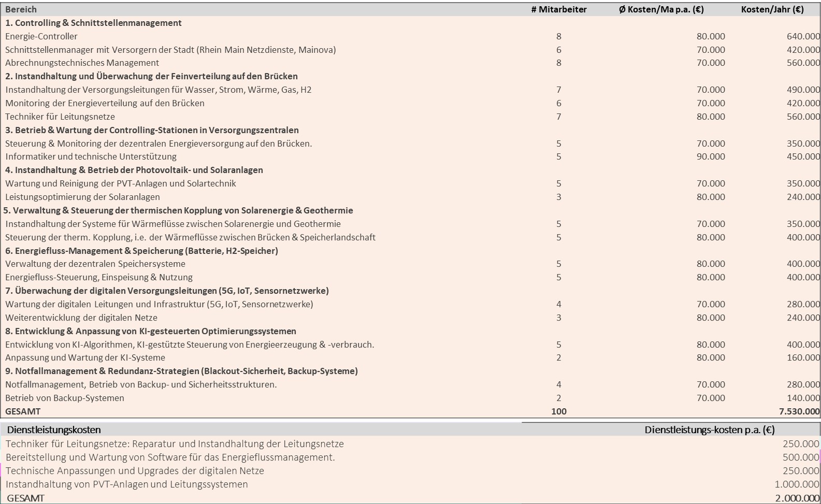Click the 490.000 yearly cost cell
Image resolution: width=821 pixels, height=504 pixels.
click(x=803, y=90)
